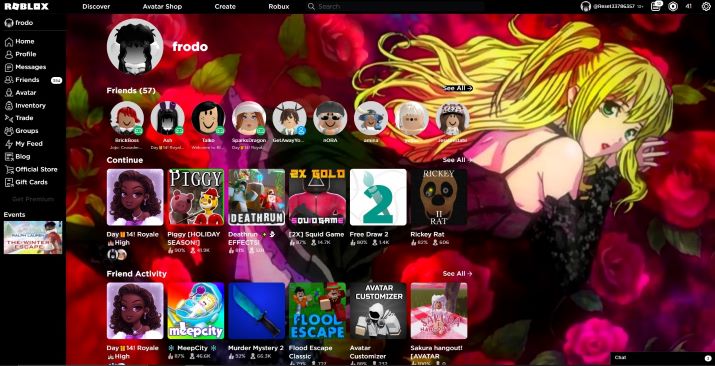This screenshot has height=366, width=715.
Task: Click the Friends icon in the sidebar
Action: (9, 80)
